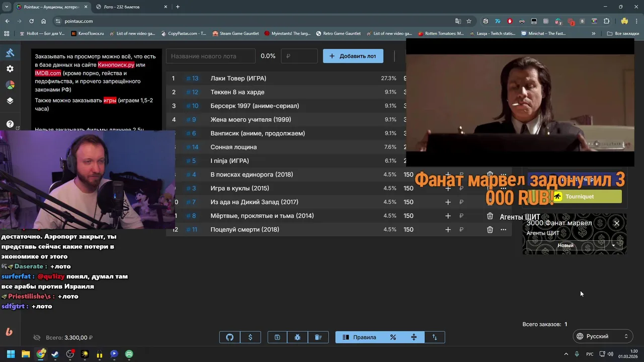644x362 pixels.
Task: Open a new browser tab
Action: tap(178, 7)
